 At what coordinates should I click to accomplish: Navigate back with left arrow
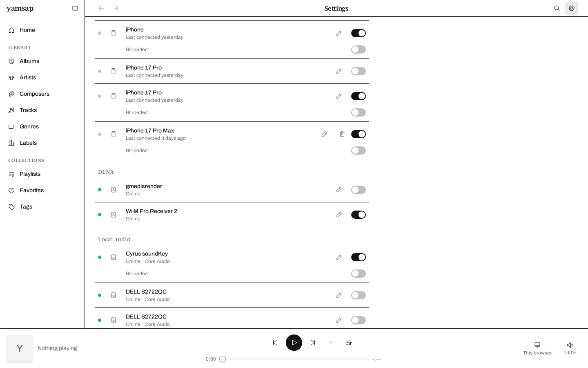point(101,8)
